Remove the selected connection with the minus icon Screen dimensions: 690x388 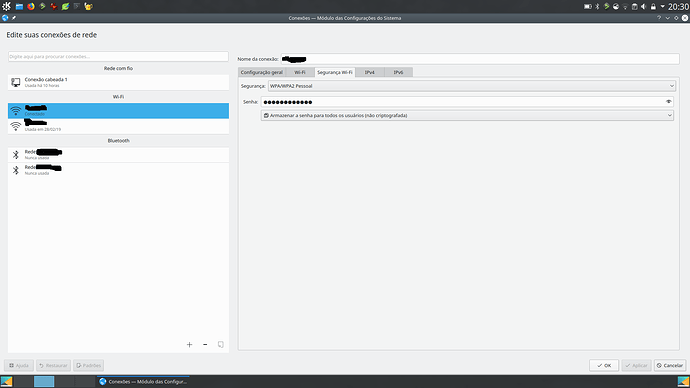(205, 344)
